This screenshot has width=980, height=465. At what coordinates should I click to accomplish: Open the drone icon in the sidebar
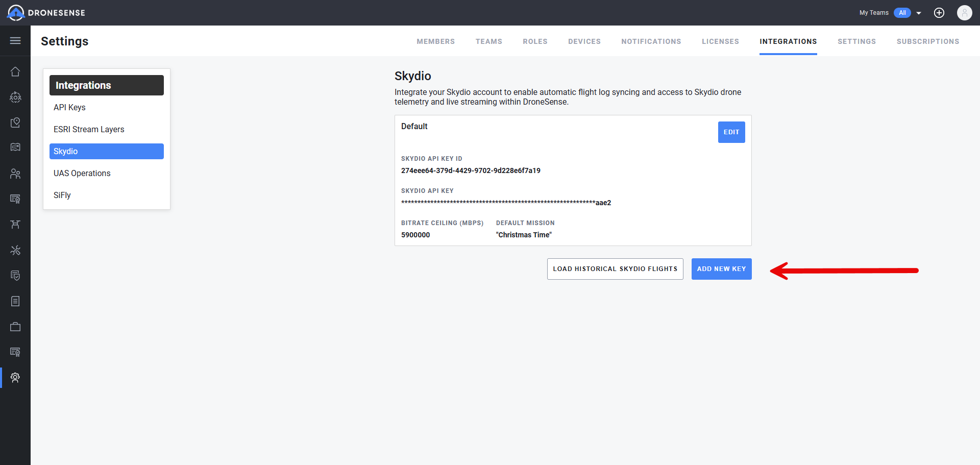click(15, 225)
